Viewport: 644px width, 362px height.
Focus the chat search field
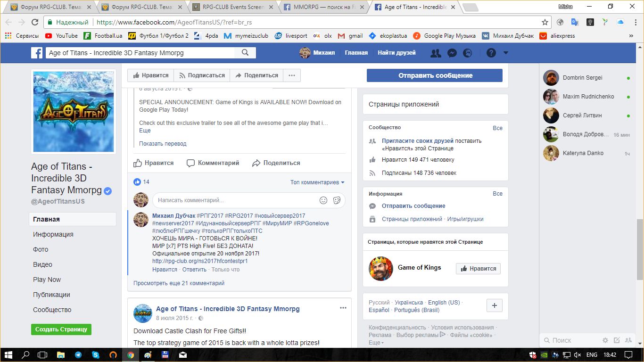tap(571, 340)
